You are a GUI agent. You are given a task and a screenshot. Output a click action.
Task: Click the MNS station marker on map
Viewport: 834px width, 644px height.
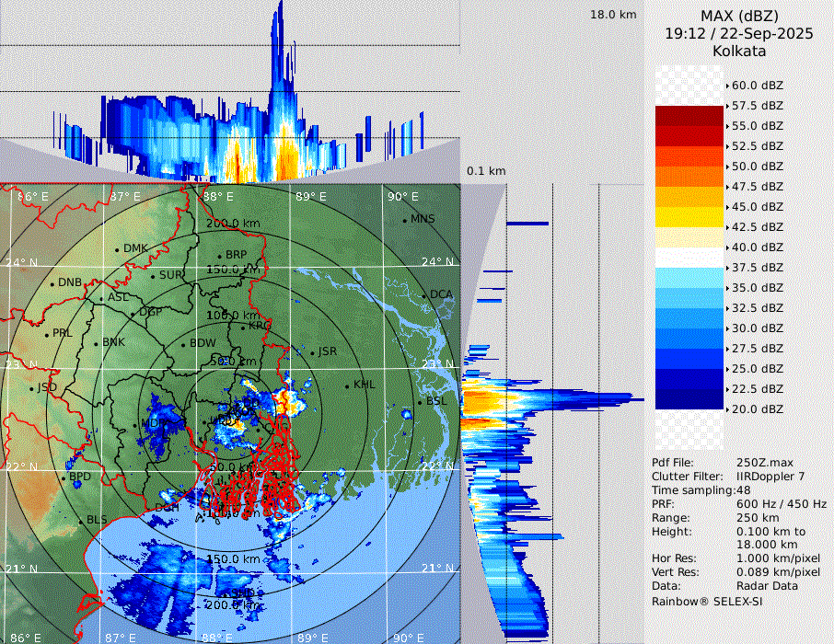(x=404, y=220)
